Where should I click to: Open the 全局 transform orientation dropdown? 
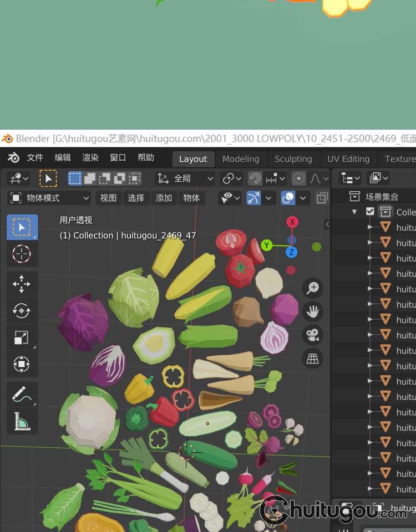[186, 178]
